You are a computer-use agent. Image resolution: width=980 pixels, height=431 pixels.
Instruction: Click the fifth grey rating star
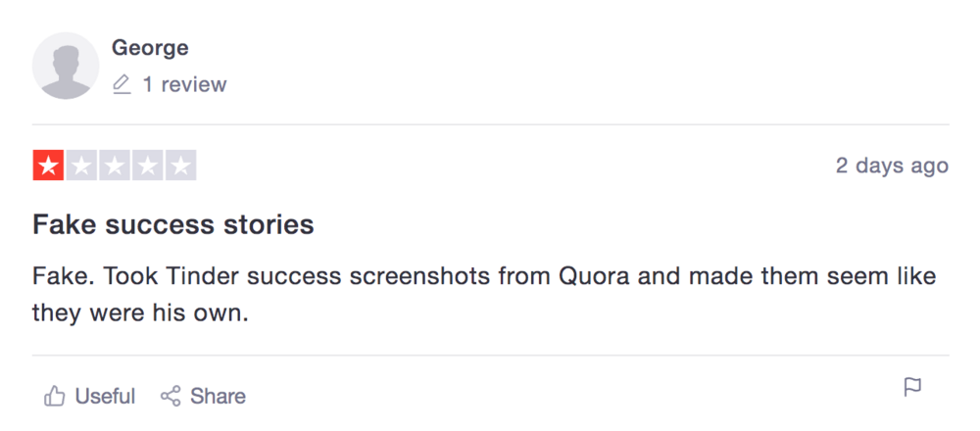[181, 166]
